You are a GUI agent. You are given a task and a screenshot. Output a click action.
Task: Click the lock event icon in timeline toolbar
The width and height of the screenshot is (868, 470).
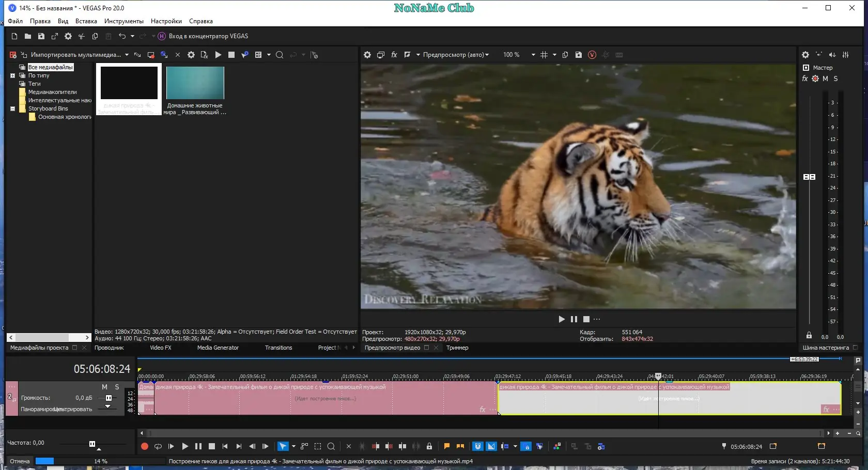[429, 447]
